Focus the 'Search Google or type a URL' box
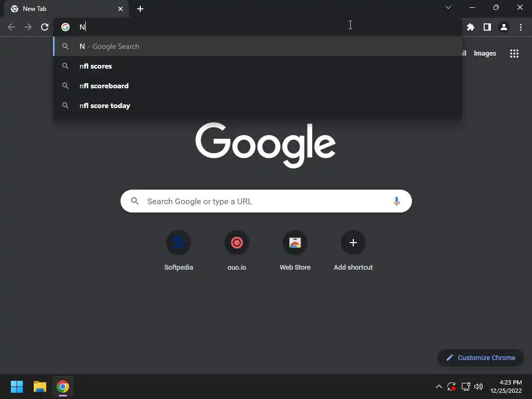The height and width of the screenshot is (399, 532). pos(266,201)
